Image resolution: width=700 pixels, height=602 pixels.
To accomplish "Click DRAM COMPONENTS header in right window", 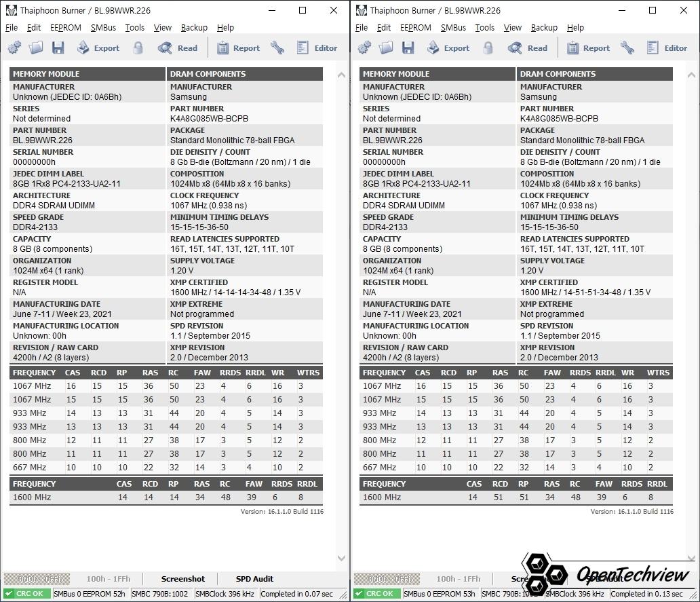I will pos(595,74).
